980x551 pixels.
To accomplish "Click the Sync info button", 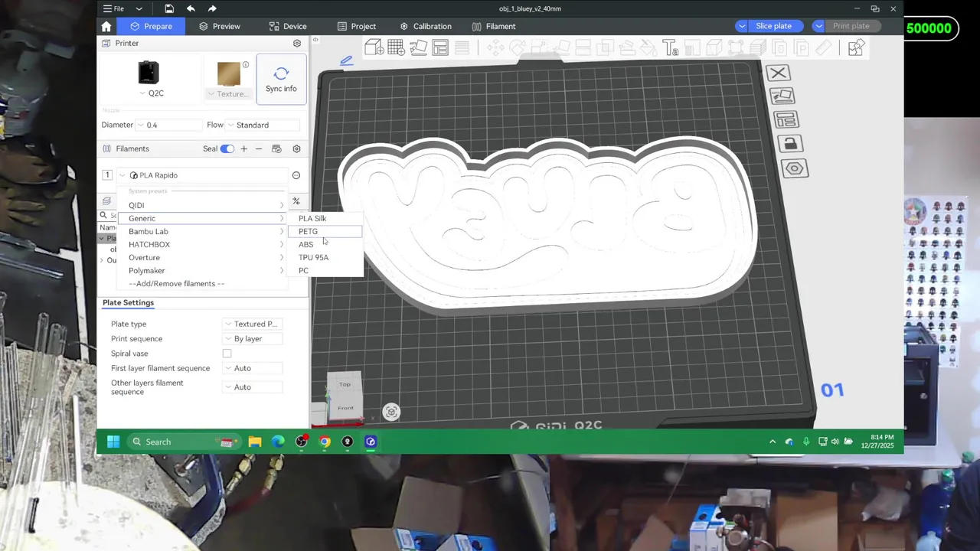I will pos(281,80).
